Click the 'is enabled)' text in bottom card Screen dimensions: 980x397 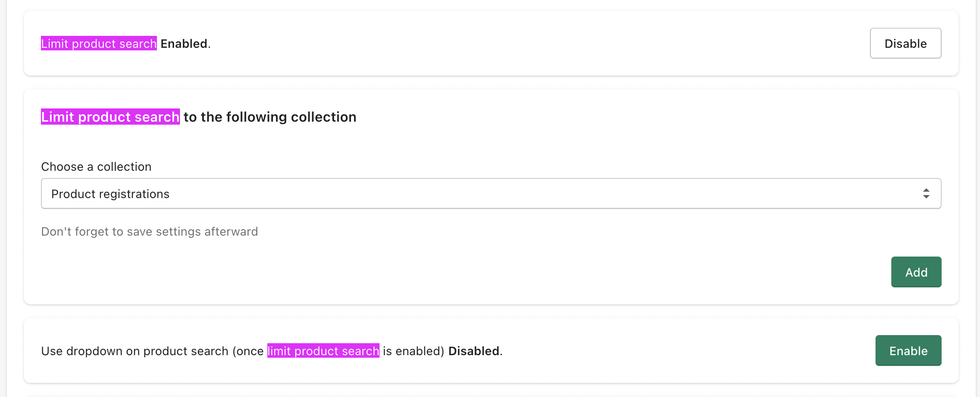pyautogui.click(x=413, y=351)
